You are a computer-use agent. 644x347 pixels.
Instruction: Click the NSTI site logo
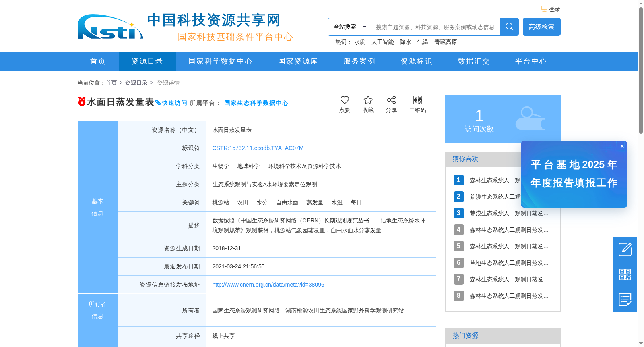point(110,27)
